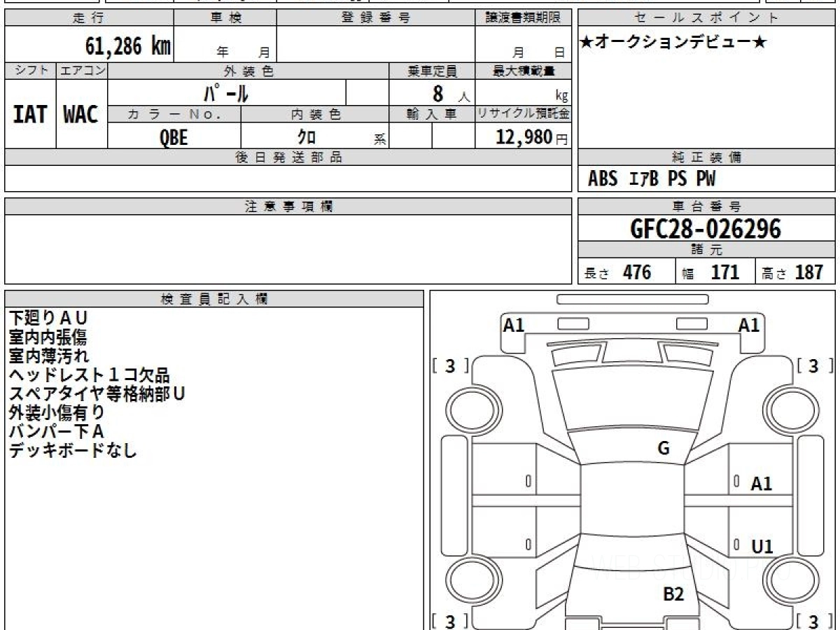Click the mileage value 61,286 km
840x630 pixels.
pos(128,46)
